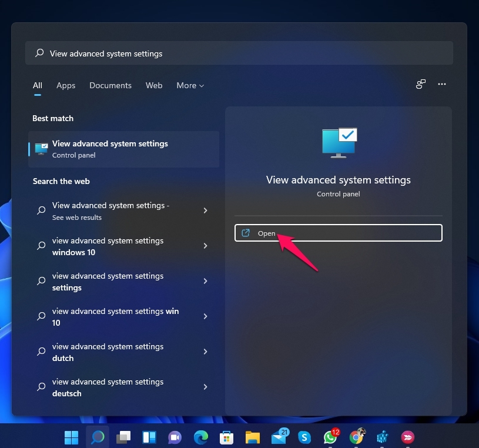This screenshot has height=448, width=479.
Task: Expand chevron for 'settings deutsch' suggestion
Action: pos(205,387)
